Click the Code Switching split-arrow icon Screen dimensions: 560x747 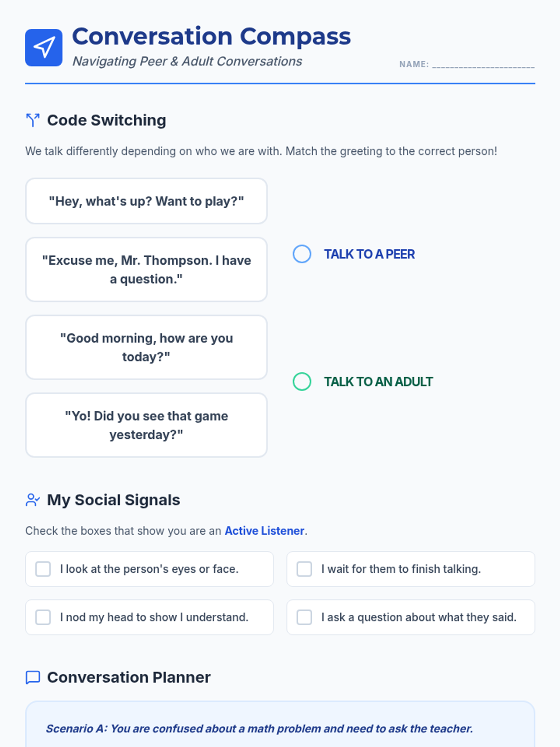coord(33,120)
